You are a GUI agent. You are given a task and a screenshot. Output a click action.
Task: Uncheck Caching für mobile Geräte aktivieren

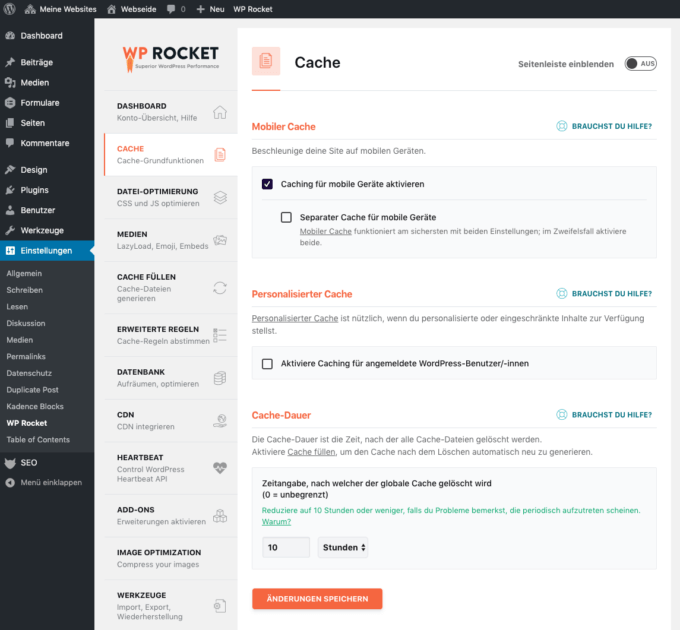coord(267,184)
